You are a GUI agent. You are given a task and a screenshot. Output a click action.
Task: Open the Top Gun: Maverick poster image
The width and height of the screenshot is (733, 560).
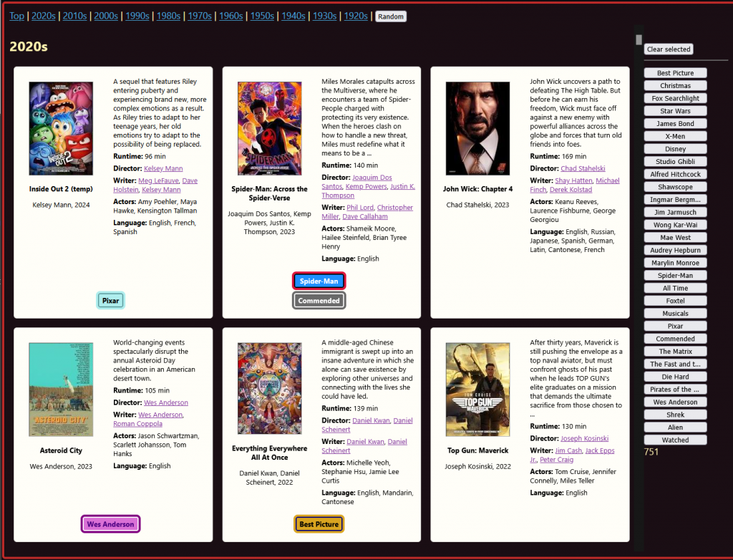(x=477, y=390)
